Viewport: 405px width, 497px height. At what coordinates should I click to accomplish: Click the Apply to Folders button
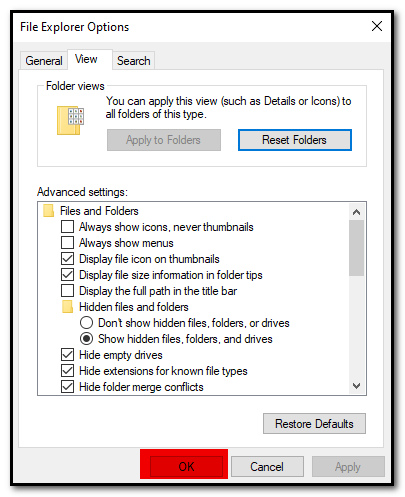tap(164, 140)
